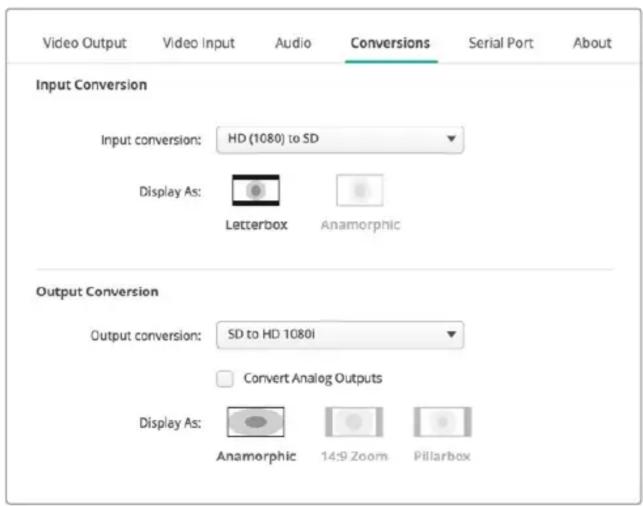Open the Serial Port tab
Viewport: 643px width, 506px height.
pos(501,43)
